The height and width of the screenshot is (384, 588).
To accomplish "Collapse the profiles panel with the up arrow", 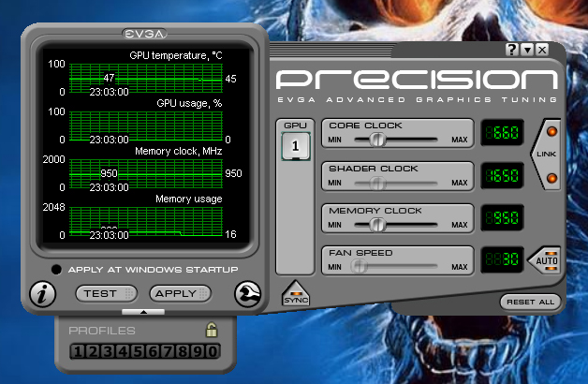I will [x=143, y=312].
